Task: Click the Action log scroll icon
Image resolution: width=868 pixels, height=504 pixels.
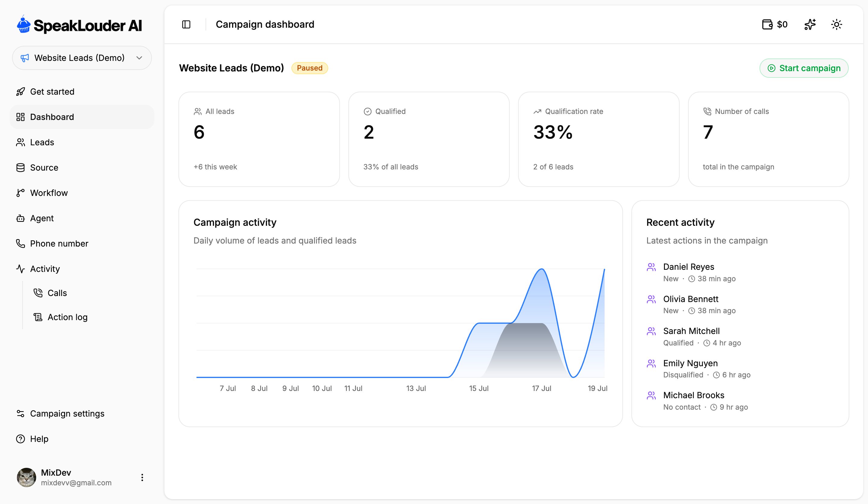Action: (38, 317)
